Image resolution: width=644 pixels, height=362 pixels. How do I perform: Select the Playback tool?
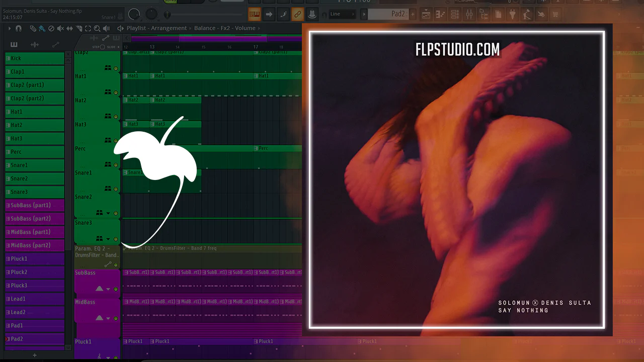click(107, 29)
